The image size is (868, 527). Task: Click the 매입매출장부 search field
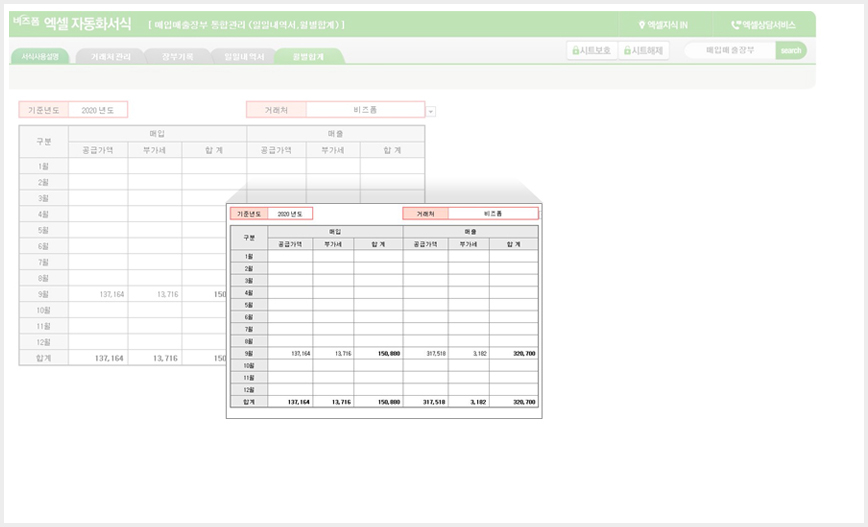(x=730, y=50)
